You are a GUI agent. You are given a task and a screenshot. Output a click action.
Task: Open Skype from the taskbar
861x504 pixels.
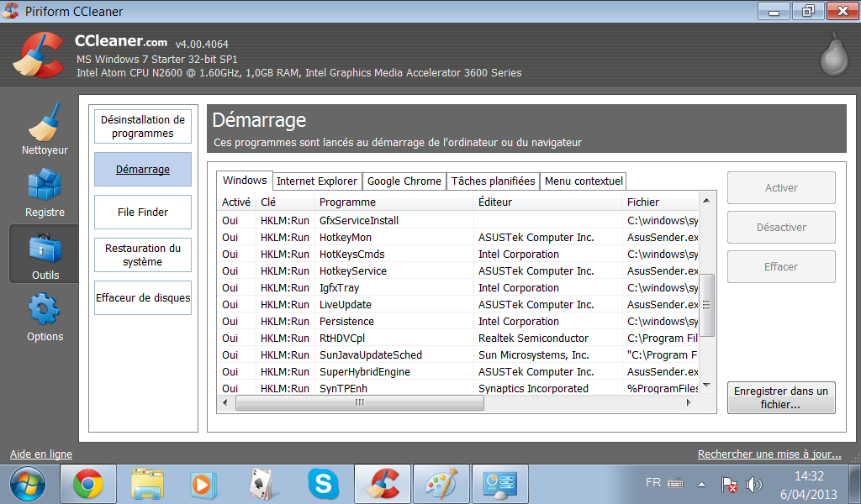coord(324,484)
